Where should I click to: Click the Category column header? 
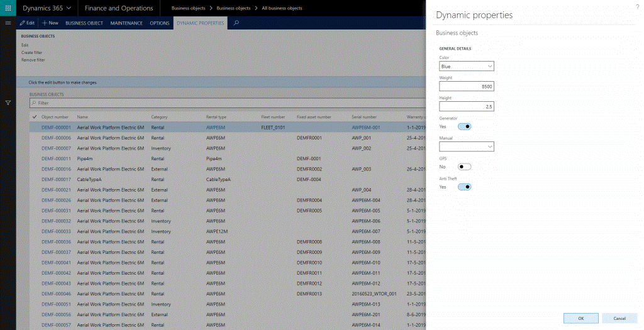coord(159,117)
